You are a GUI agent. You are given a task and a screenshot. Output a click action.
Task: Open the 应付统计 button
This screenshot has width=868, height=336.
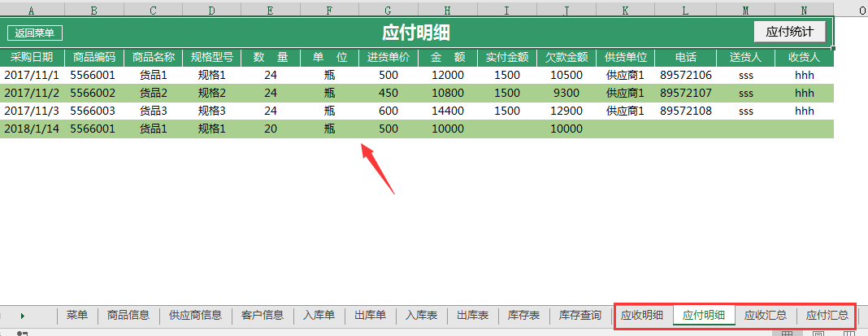pos(790,32)
